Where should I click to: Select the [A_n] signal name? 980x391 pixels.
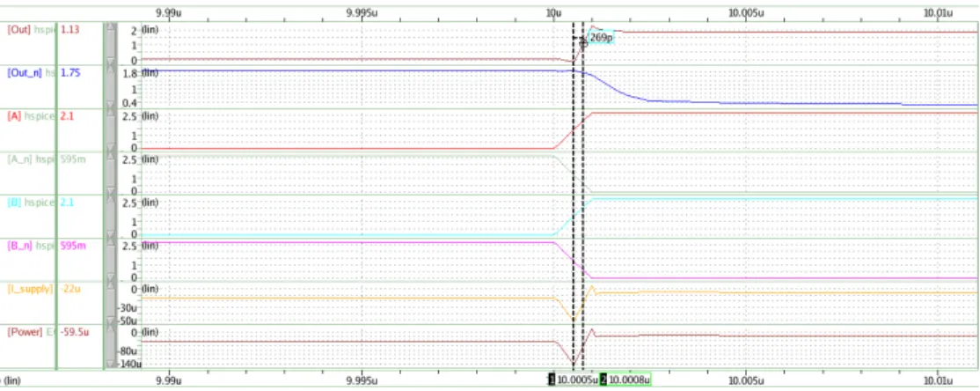pyautogui.click(x=20, y=159)
